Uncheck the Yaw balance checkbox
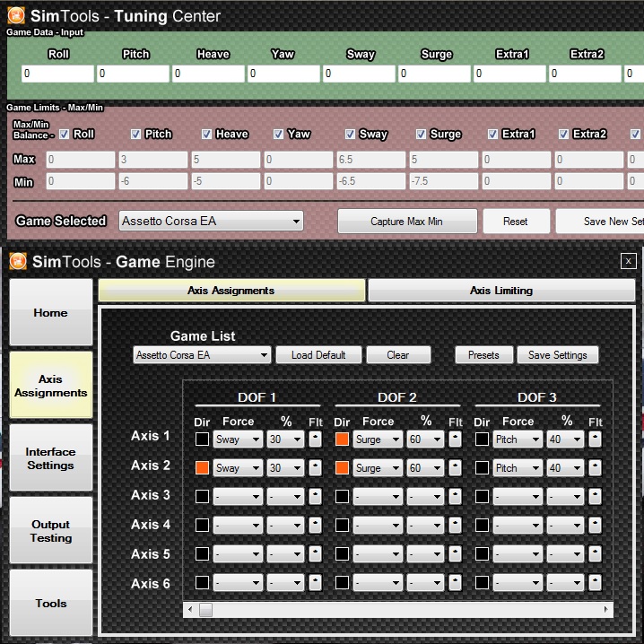The height and width of the screenshot is (644, 644). pos(278,135)
